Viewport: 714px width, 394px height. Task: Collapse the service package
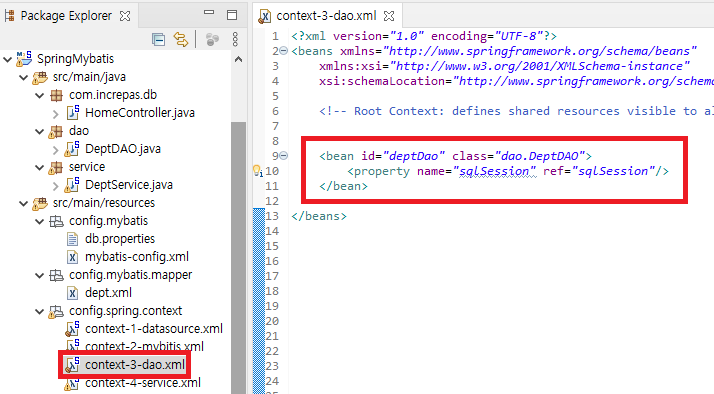click(x=40, y=168)
